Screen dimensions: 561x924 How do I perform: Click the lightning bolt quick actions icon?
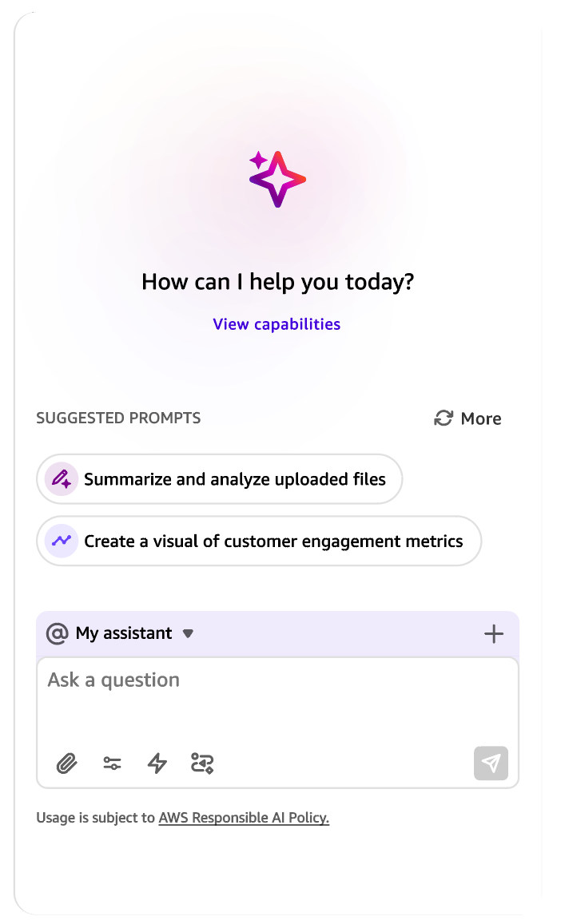coord(157,763)
